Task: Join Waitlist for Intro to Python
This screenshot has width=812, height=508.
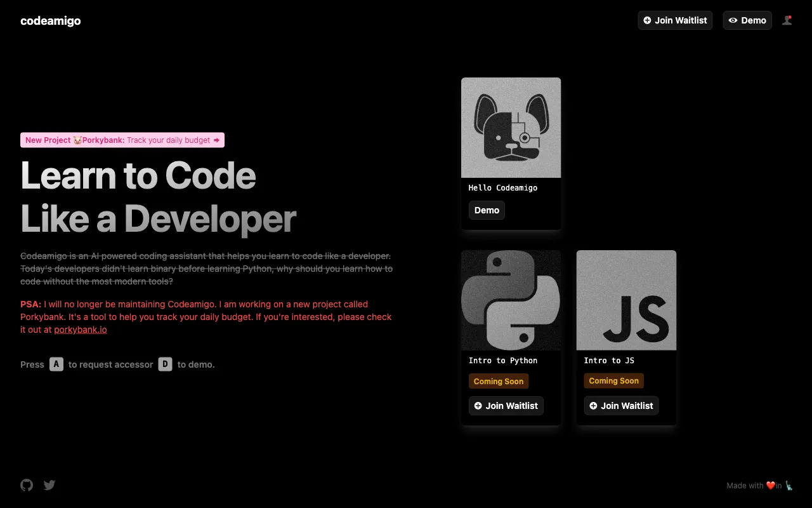Action: (x=506, y=406)
